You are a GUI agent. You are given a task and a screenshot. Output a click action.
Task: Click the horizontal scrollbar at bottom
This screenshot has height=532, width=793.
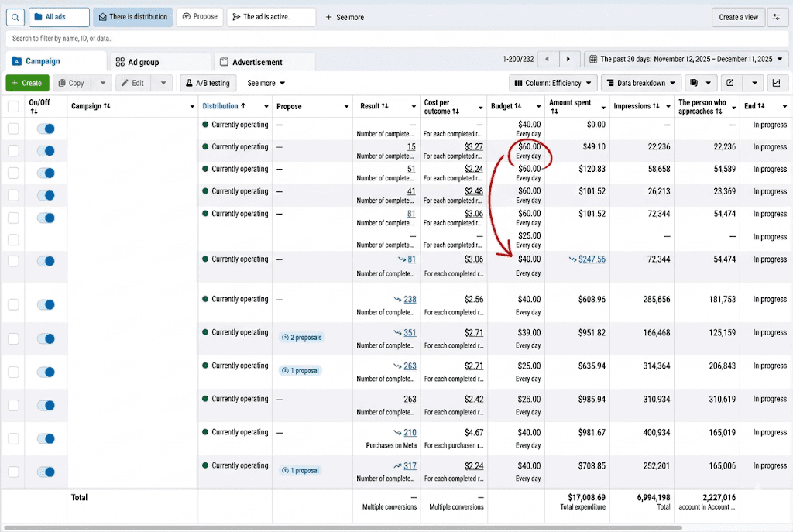click(x=342, y=527)
